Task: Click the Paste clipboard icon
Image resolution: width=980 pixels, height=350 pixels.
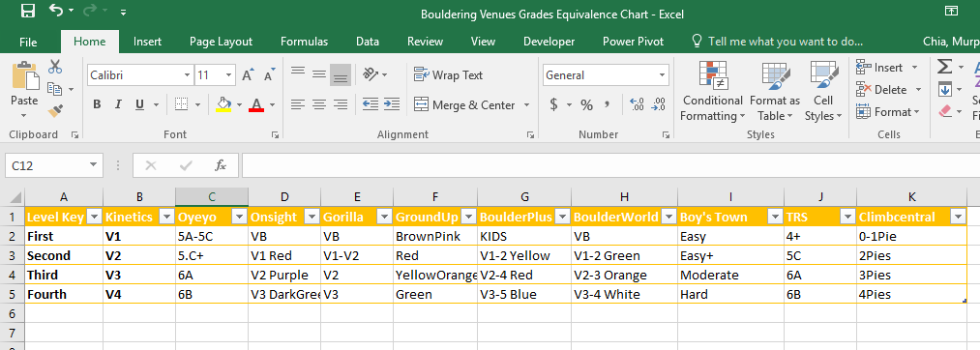Action: [x=24, y=75]
